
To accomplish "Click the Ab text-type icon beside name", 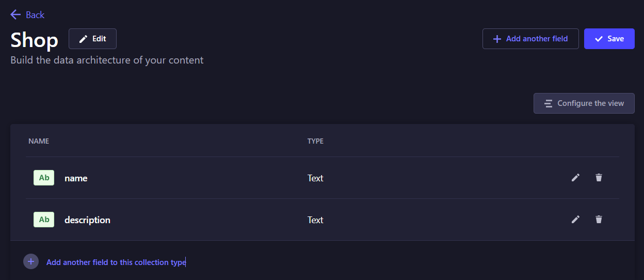I will (44, 178).
